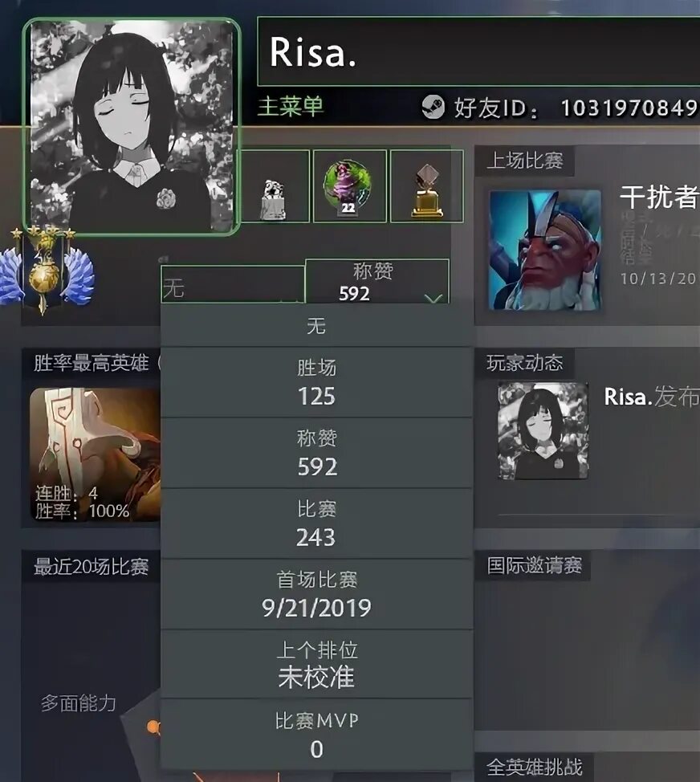Click the Juggernaut highest win-rate hero card
The image size is (700, 782).
tap(95, 455)
